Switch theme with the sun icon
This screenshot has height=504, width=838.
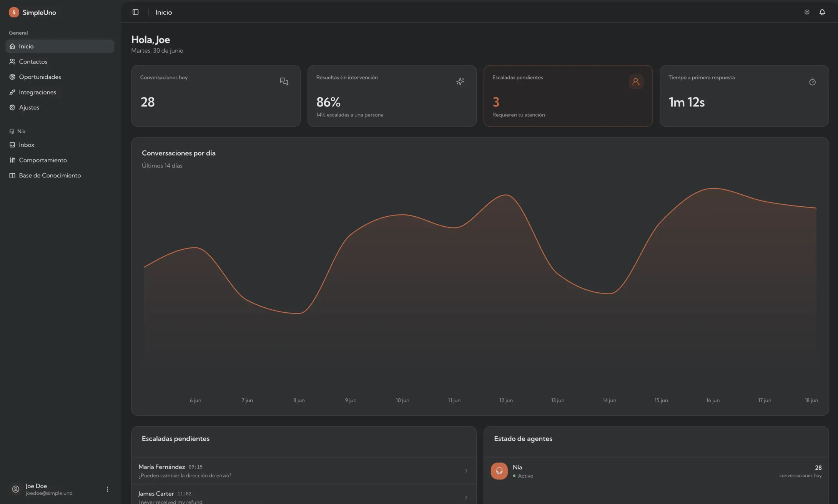click(x=807, y=12)
